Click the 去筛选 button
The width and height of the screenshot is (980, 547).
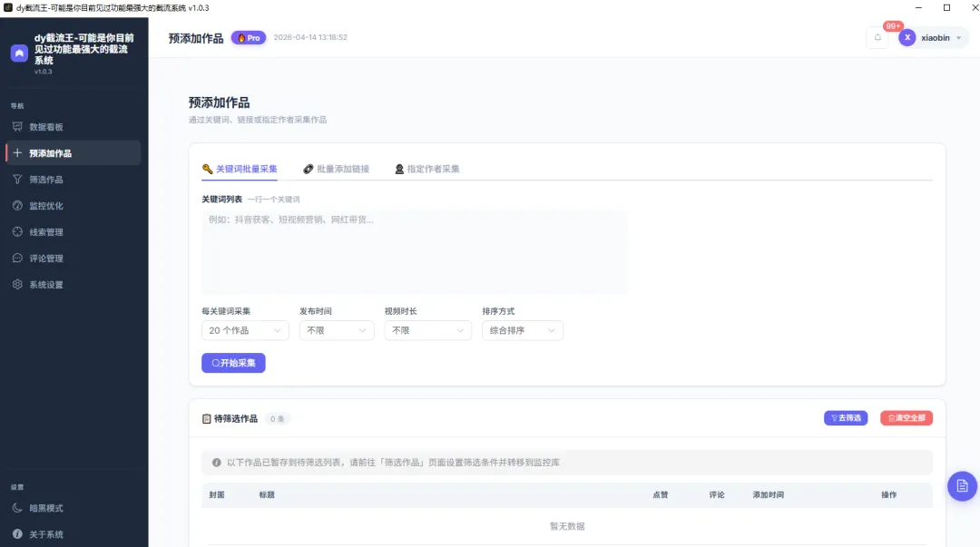click(846, 417)
